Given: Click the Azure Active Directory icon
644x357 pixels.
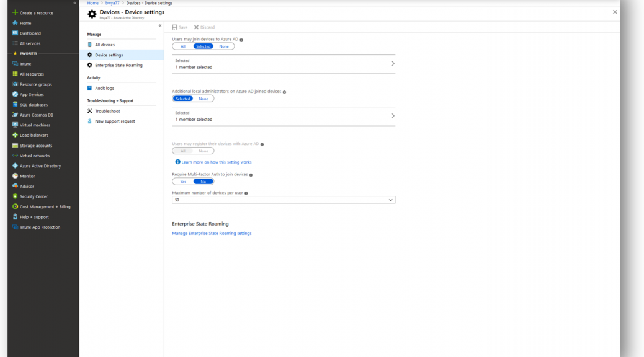Looking at the screenshot, I should pos(15,165).
